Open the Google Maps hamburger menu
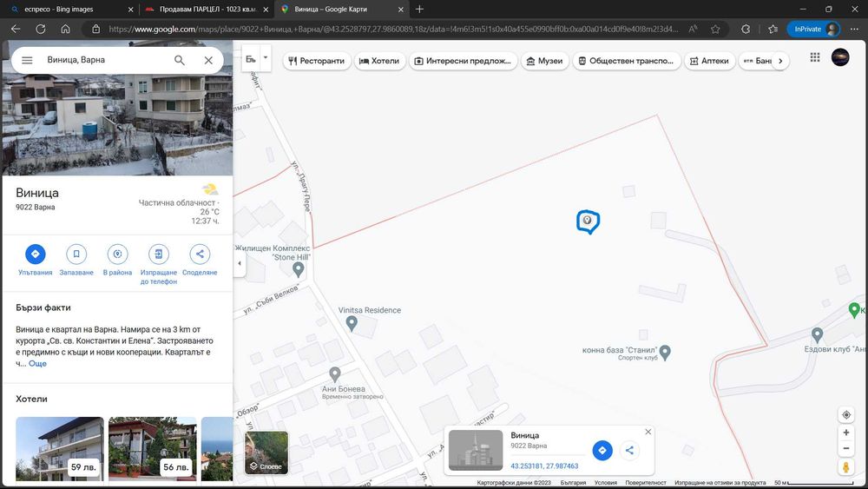This screenshot has height=489, width=868. (x=27, y=60)
